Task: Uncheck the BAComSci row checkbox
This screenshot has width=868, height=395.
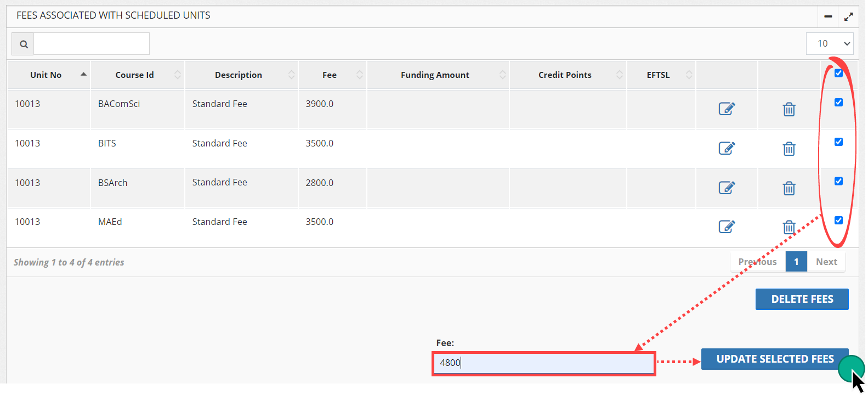Action: tap(838, 103)
